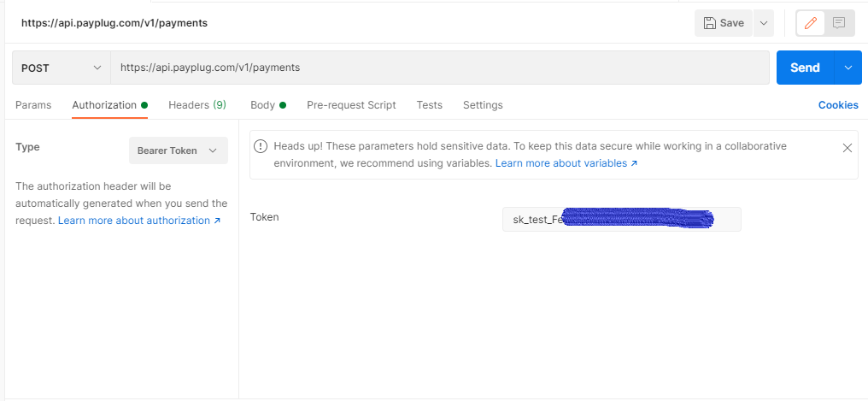Click the Type label
Image resolution: width=868 pixels, height=401 pixels.
point(27,147)
